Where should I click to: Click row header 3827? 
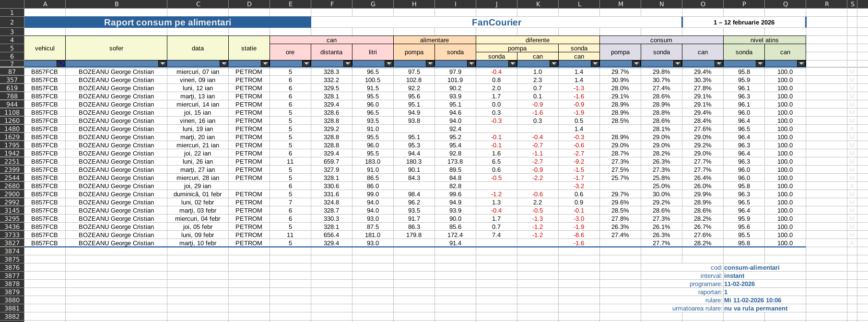(12, 243)
